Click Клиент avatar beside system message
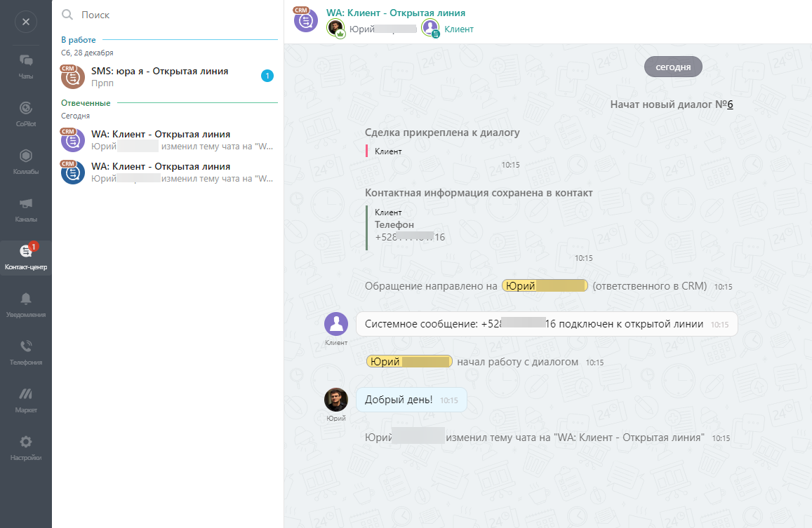812x528 pixels. pos(336,325)
